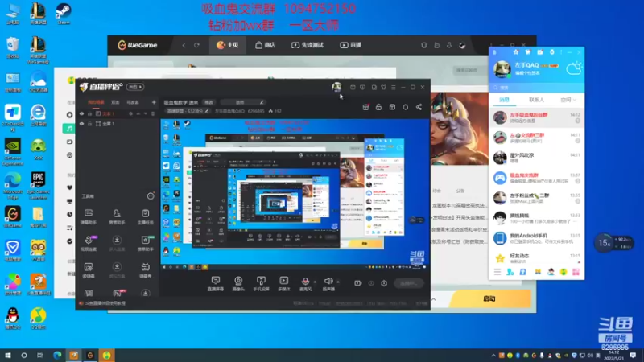Open the QQ main menu hamburger
This screenshot has height=362, width=644.
pyautogui.click(x=497, y=272)
